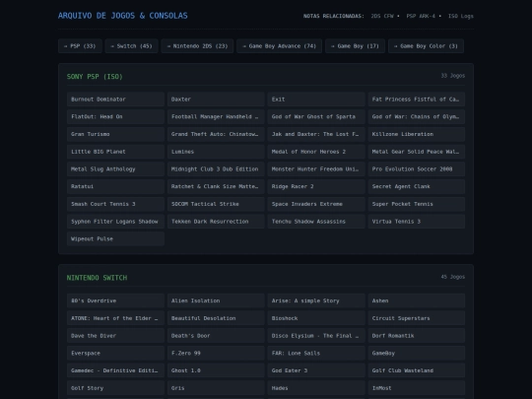
Task: Select the Ashen entry
Action: [417, 300]
